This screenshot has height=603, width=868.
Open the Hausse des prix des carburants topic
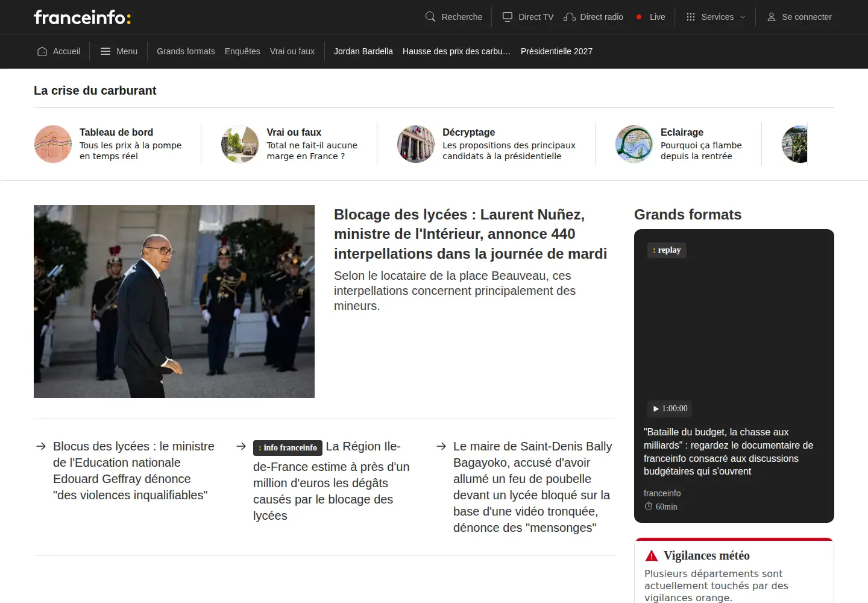[457, 51]
